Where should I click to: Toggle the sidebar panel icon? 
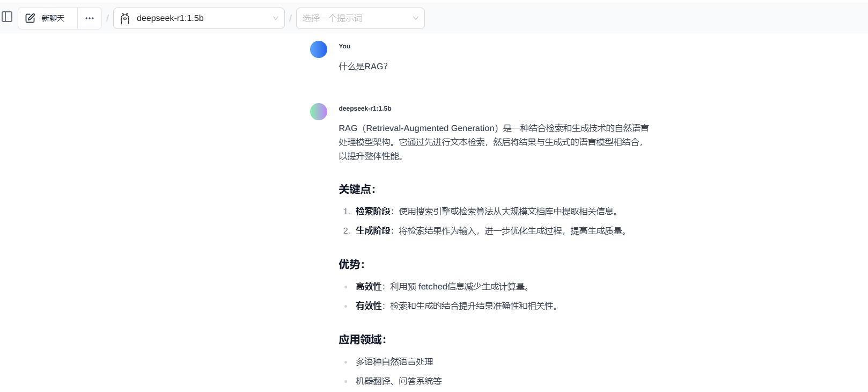(7, 17)
